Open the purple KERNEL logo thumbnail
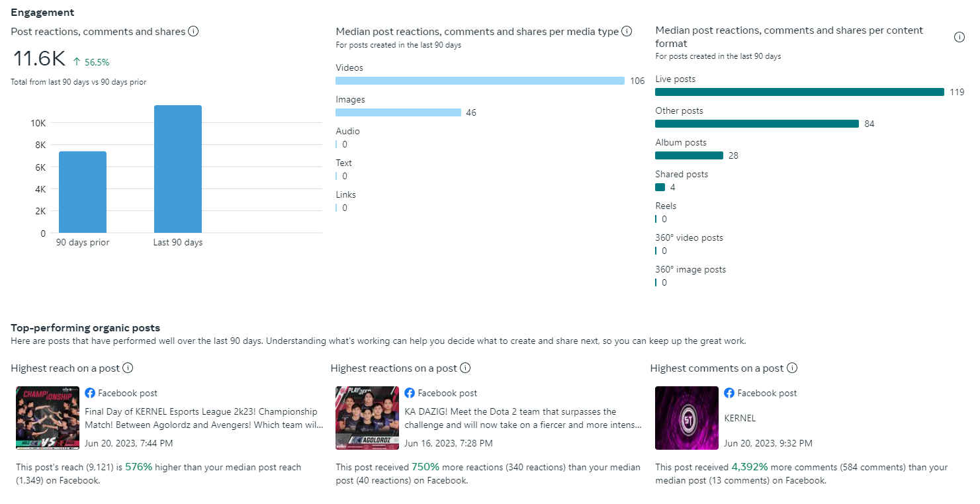Screen dimensions: 980x504 tap(687, 418)
